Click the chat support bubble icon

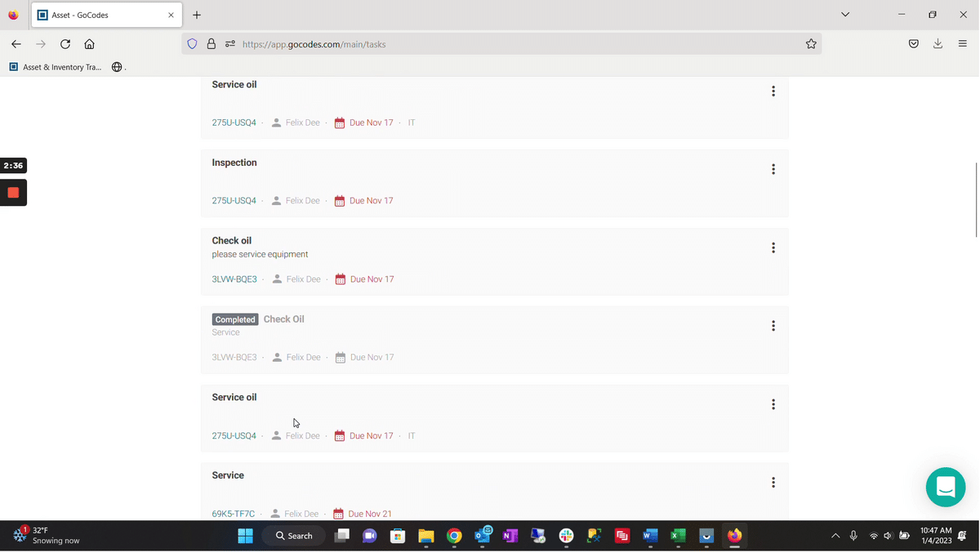(x=945, y=487)
